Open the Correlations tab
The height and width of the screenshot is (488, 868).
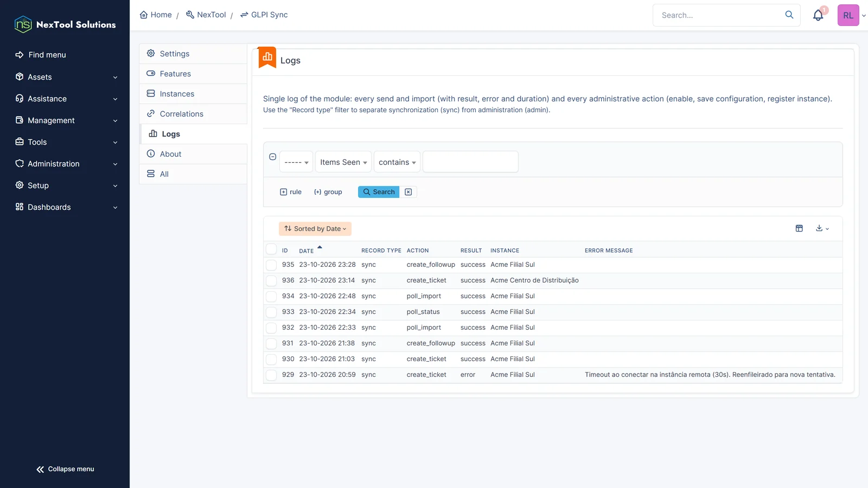(x=193, y=114)
